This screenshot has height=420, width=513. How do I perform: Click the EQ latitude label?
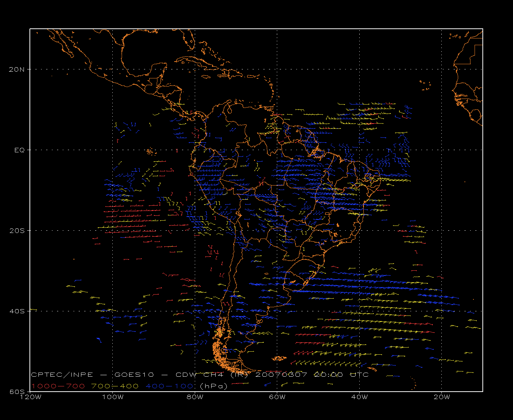[20, 150]
